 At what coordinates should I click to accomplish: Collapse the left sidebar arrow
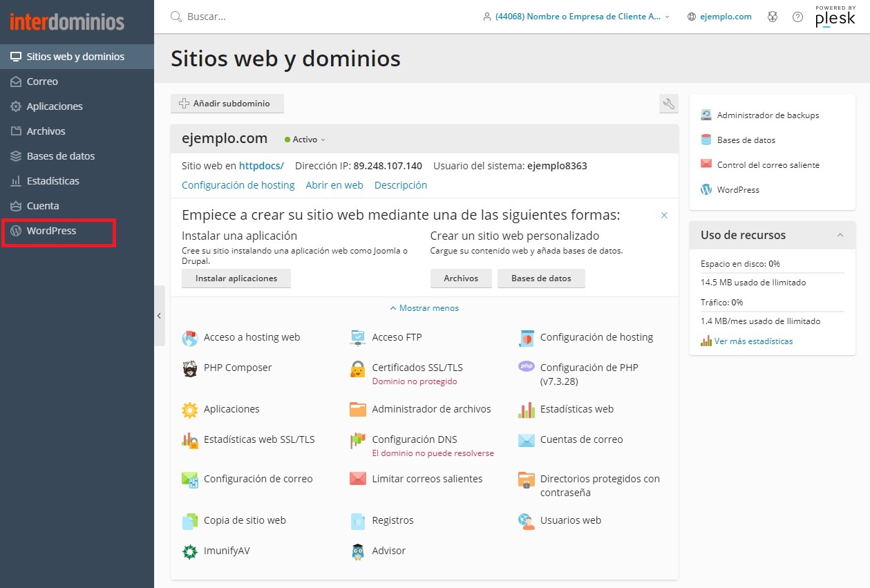[x=159, y=316]
